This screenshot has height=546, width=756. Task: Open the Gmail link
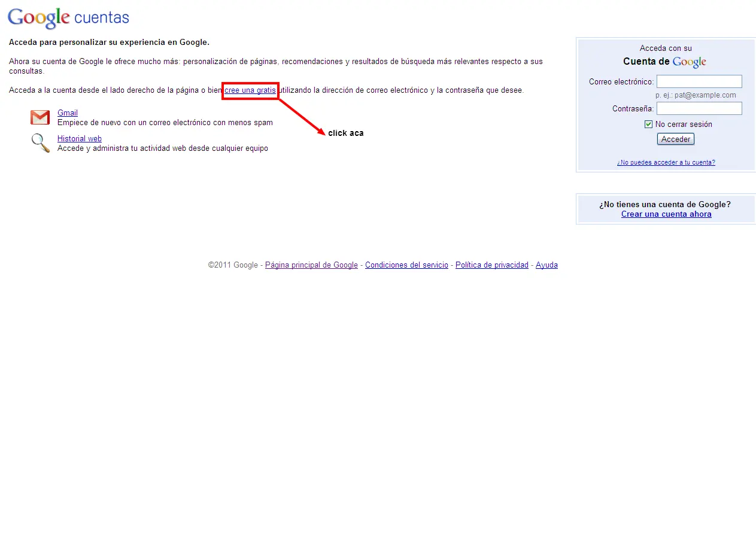click(68, 113)
